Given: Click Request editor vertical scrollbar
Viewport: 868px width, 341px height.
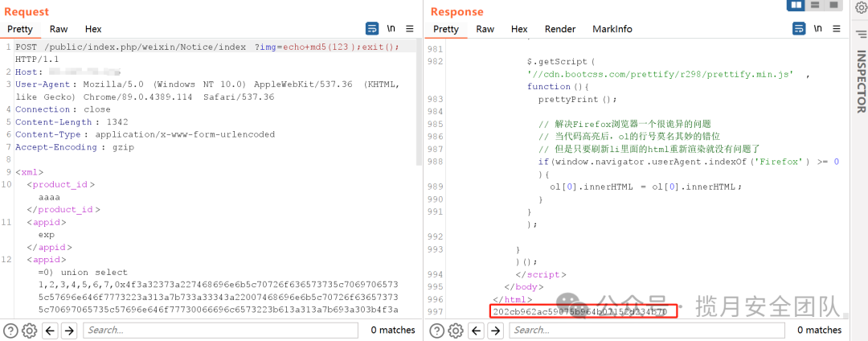Looking at the screenshot, I should pyautogui.click(x=419, y=102).
